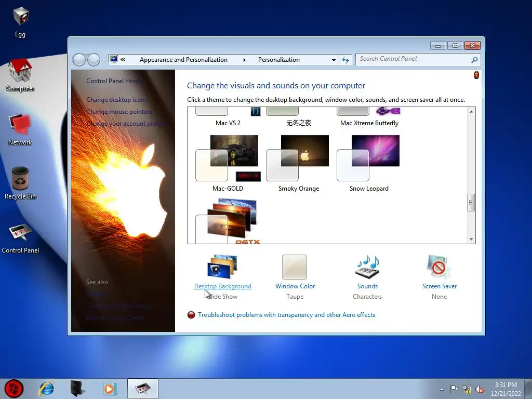This screenshot has width=532, height=399.
Task: Open Control Panel Home link
Action: click(114, 81)
